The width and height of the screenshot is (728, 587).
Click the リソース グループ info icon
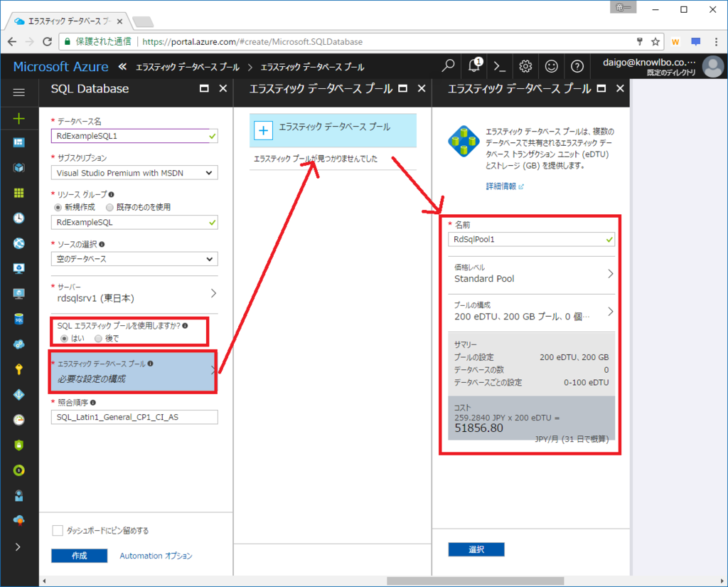[x=111, y=194]
